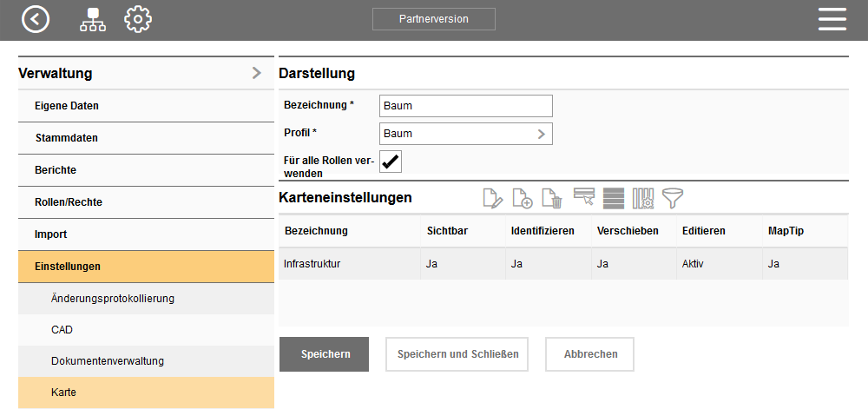868x409 pixels.
Task: Open the column settings icon
Action: (643, 198)
